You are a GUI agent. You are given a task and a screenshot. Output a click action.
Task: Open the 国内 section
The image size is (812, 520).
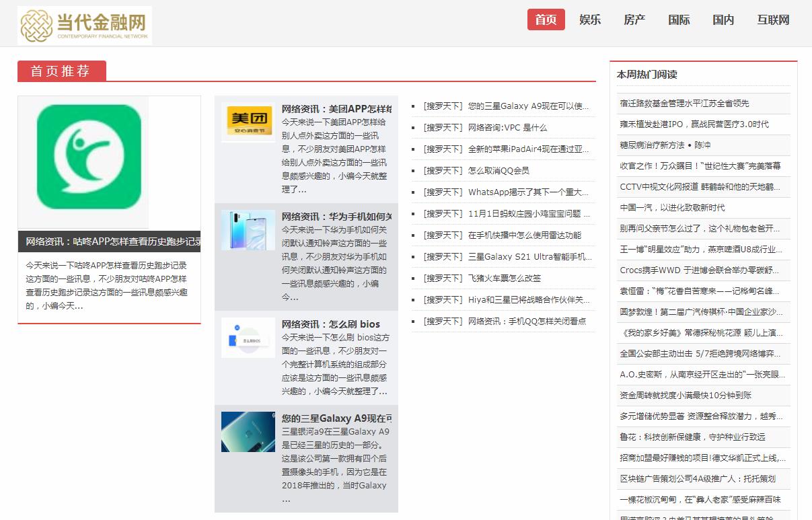pyautogui.click(x=723, y=20)
